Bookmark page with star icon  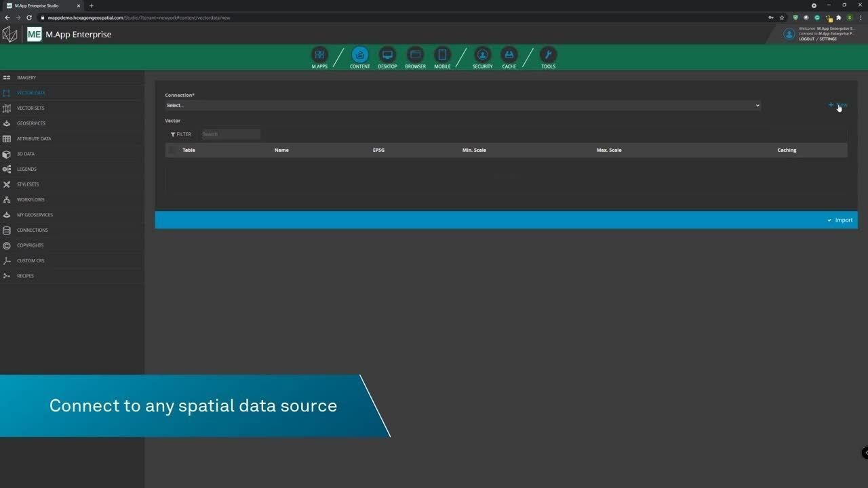click(x=782, y=18)
